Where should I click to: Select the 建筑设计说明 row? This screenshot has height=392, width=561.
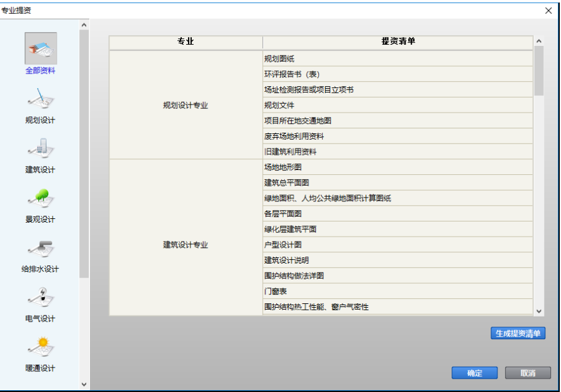(x=398, y=260)
